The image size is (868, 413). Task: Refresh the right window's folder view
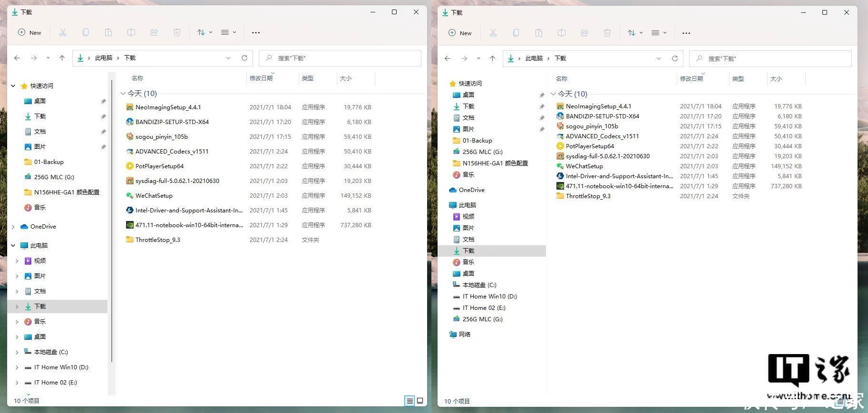click(675, 58)
